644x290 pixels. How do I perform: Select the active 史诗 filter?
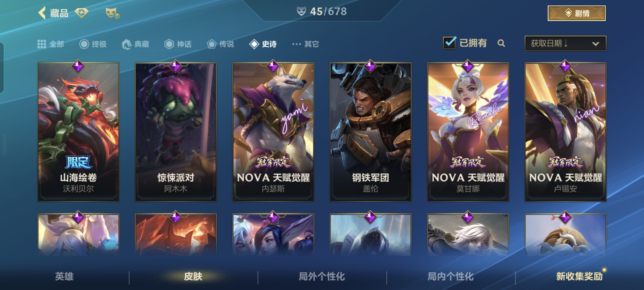(x=263, y=44)
